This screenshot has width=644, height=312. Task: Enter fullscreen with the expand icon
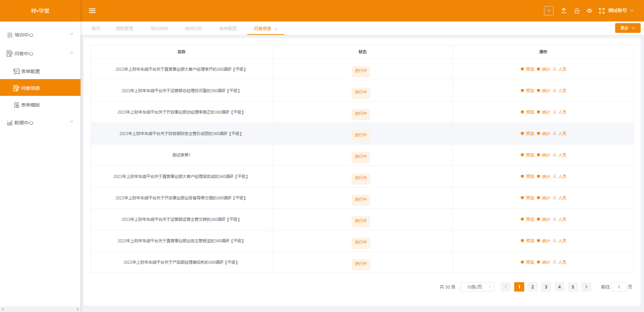pos(602,11)
